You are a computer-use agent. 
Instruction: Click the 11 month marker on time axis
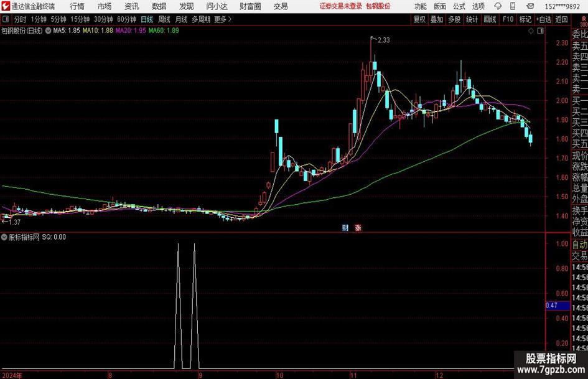coord(353,375)
